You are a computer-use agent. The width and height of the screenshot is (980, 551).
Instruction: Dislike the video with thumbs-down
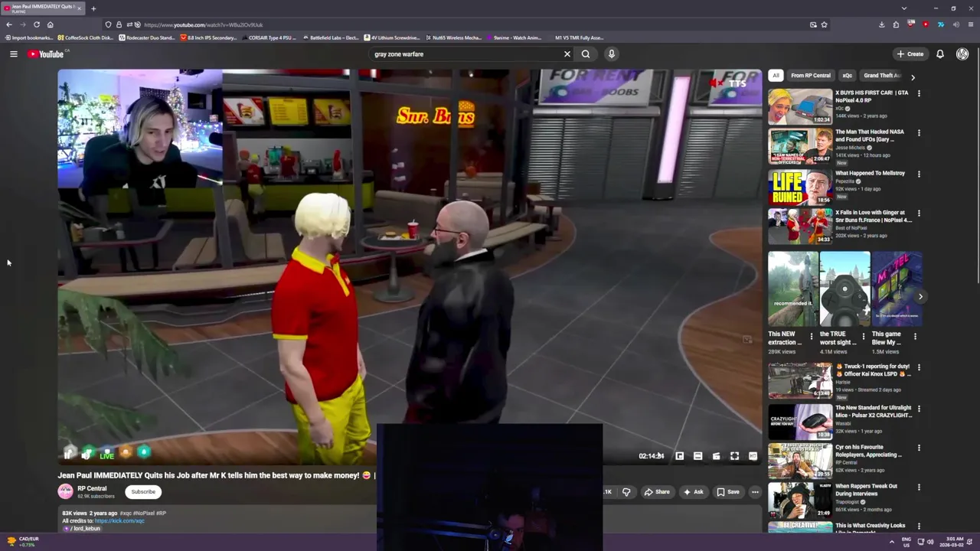pos(626,492)
